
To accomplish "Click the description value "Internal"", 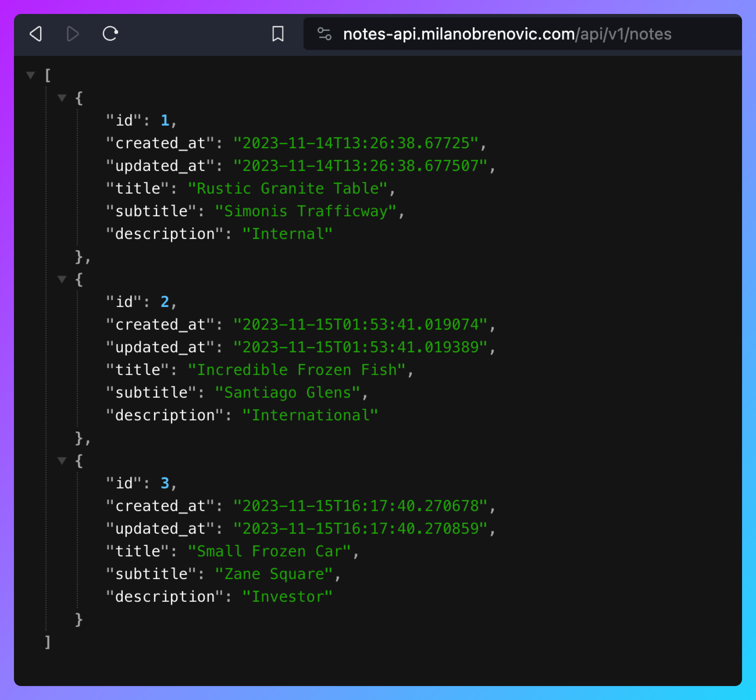I will (288, 234).
